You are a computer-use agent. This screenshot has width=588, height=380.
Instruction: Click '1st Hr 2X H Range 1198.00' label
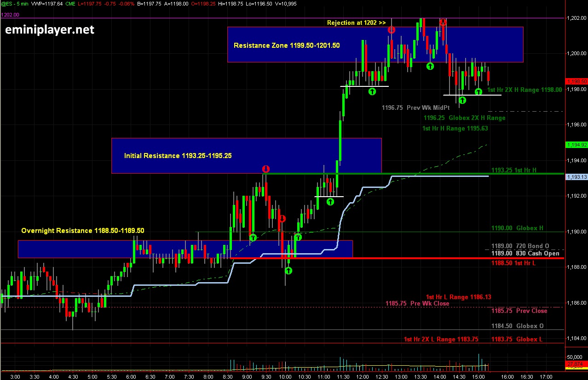click(x=525, y=90)
